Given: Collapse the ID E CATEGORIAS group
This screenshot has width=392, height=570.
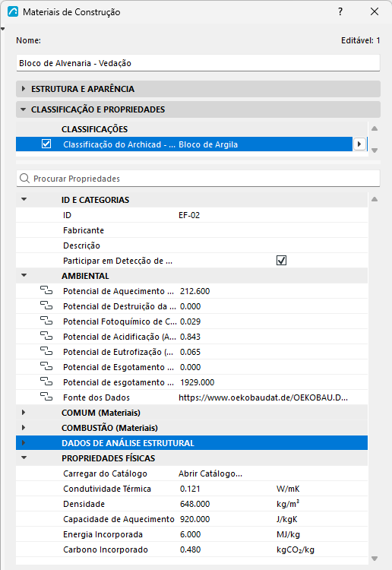Looking at the screenshot, I should pos(24,199).
